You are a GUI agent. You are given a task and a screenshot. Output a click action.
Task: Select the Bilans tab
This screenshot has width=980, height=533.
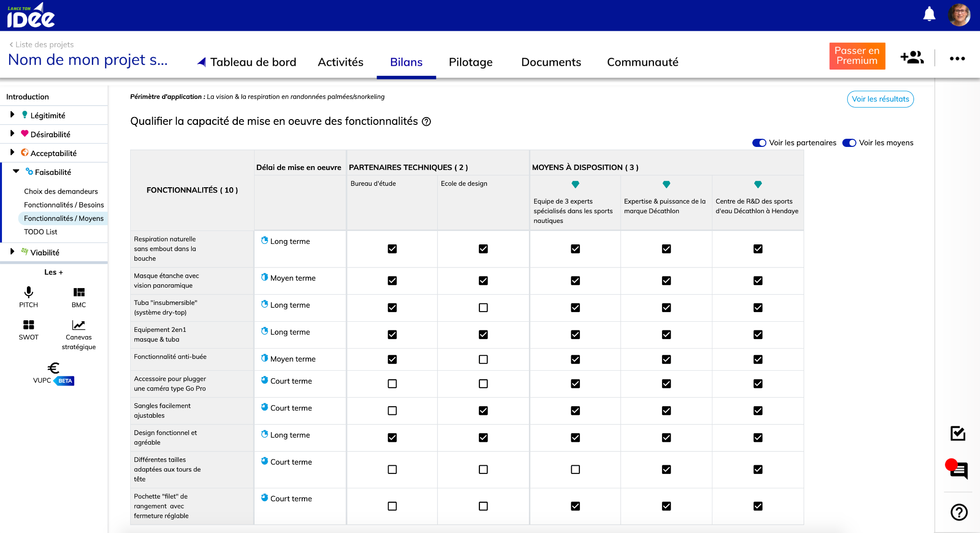tap(406, 62)
